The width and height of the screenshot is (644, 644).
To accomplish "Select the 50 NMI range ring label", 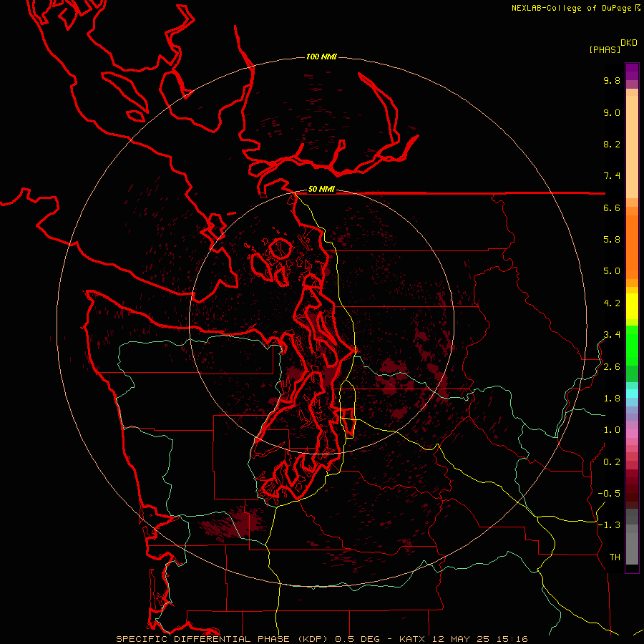I will click(x=321, y=190).
